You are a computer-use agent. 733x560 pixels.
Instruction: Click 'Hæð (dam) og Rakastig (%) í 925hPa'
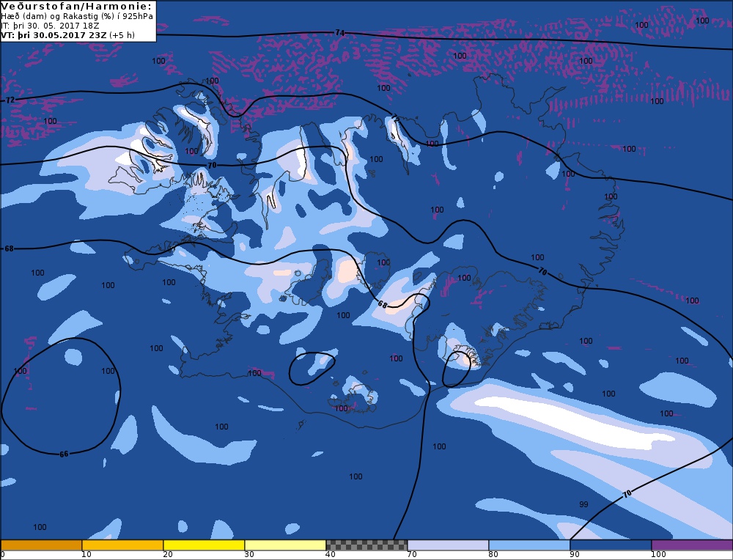click(x=77, y=16)
